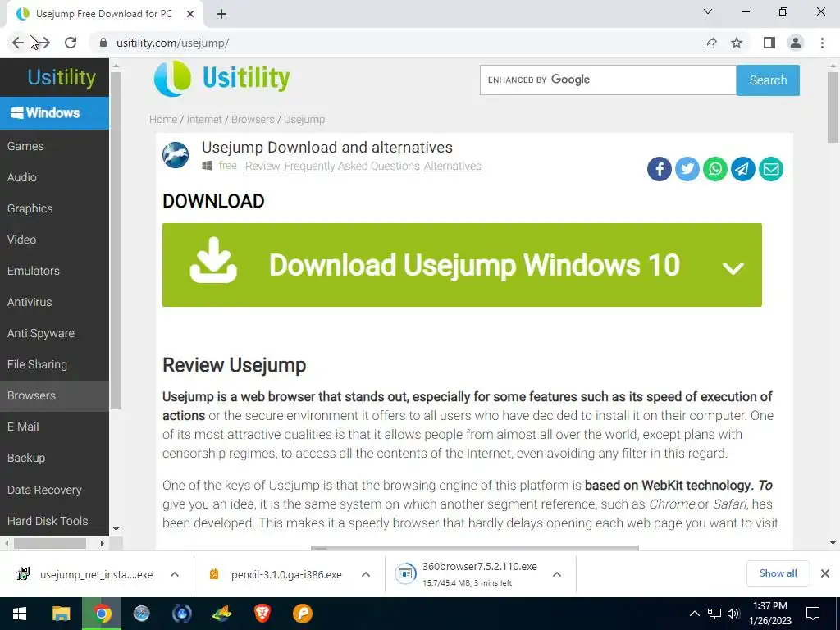Viewport: 840px width, 630px height.
Task: Reload the page with the refresh icon
Action: click(71, 43)
